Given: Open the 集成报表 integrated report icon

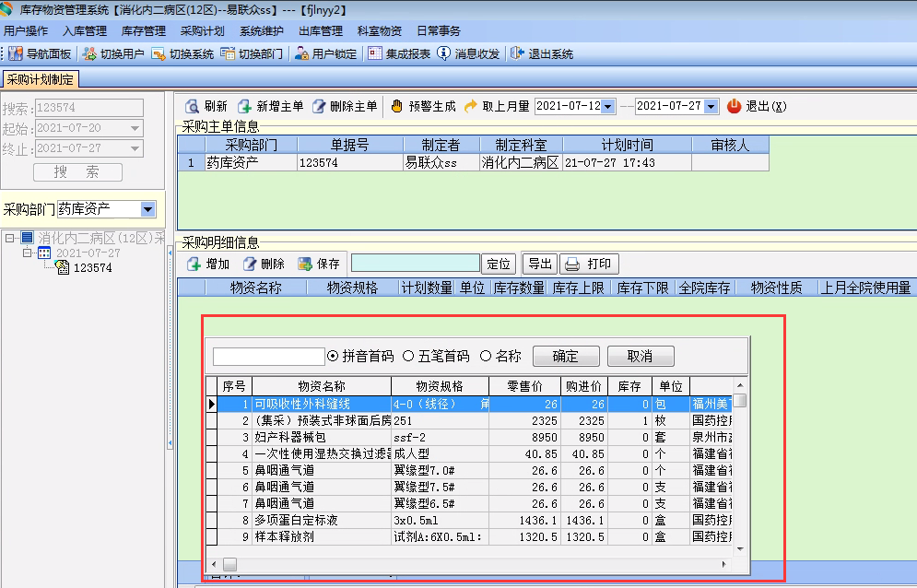Looking at the screenshot, I should click(x=375, y=53).
